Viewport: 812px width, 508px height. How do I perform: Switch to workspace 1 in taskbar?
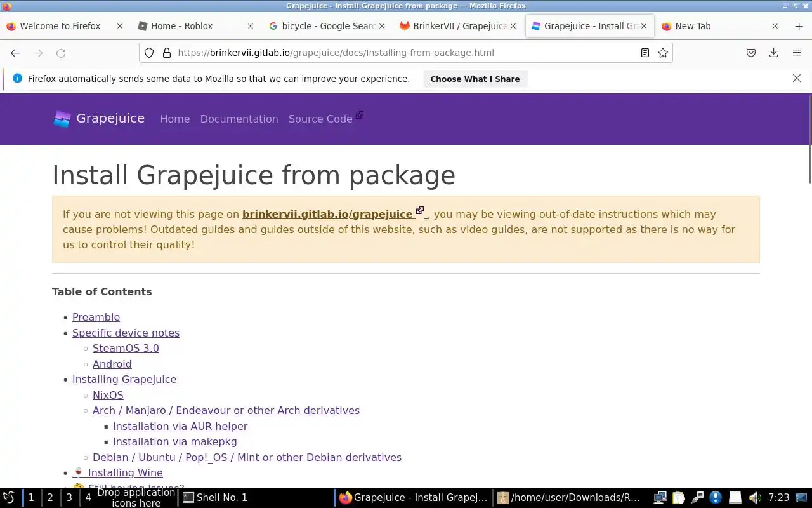(31, 497)
